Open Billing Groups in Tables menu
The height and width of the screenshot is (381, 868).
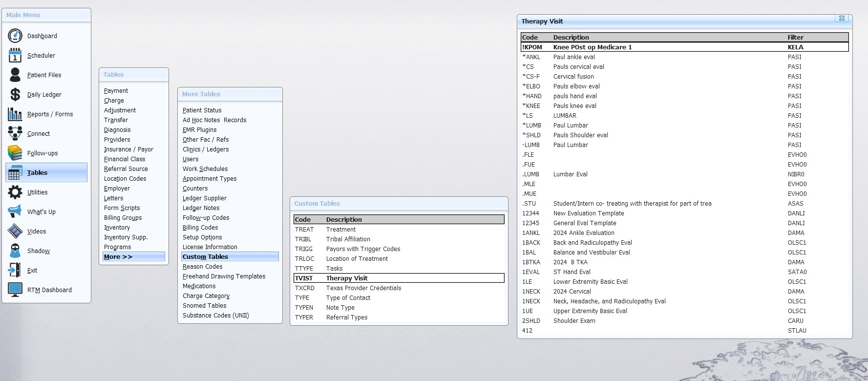pos(123,218)
